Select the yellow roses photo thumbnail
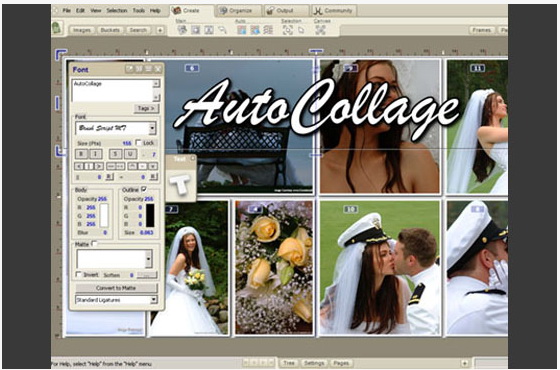 click(274, 268)
